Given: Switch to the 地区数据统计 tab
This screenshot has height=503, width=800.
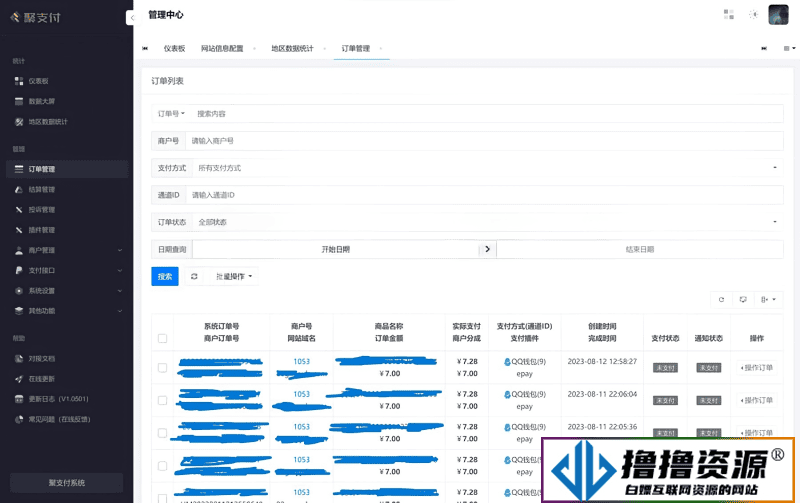Looking at the screenshot, I should coord(292,48).
